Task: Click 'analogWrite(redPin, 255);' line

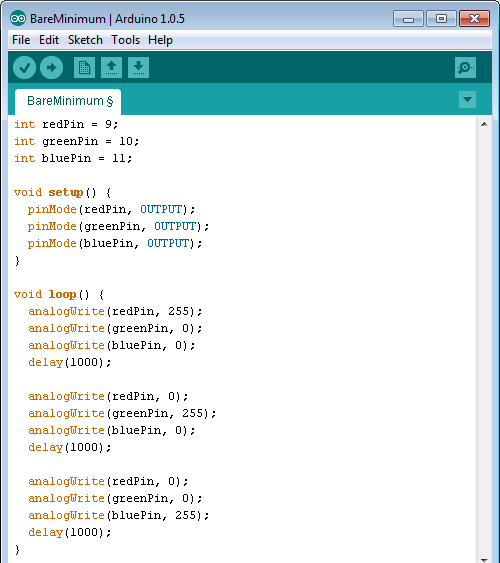Action: click(115, 311)
